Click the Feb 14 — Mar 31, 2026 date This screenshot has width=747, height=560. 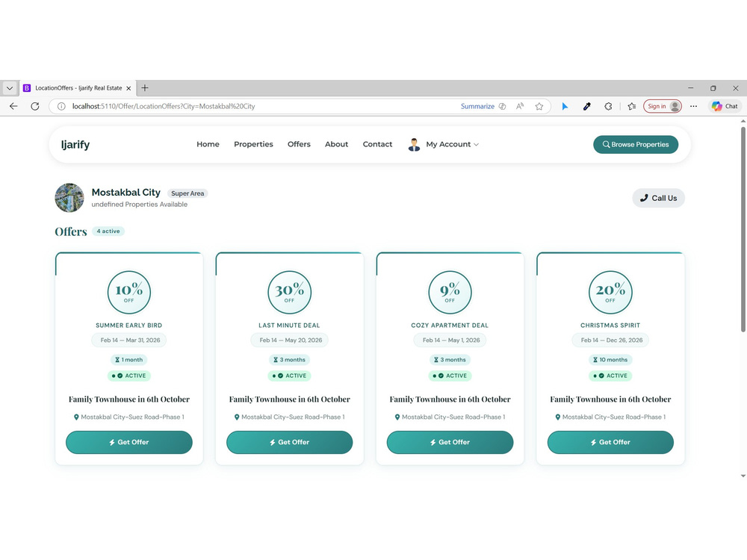(x=129, y=340)
